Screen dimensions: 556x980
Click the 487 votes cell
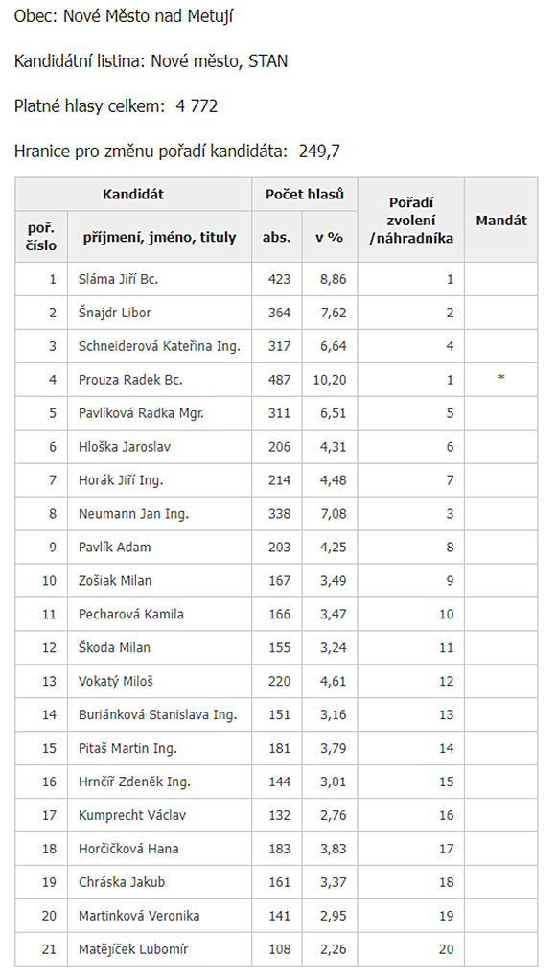coord(277,380)
